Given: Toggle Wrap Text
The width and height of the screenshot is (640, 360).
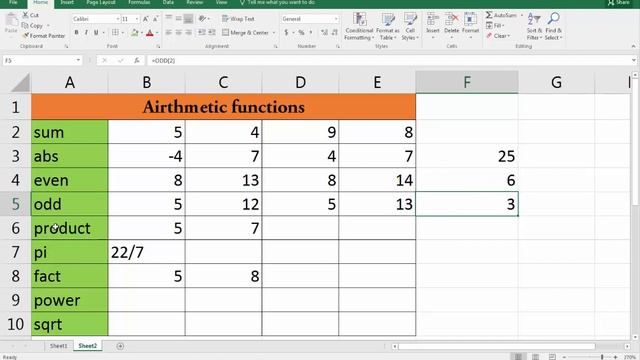Looking at the screenshot, I should point(238,19).
